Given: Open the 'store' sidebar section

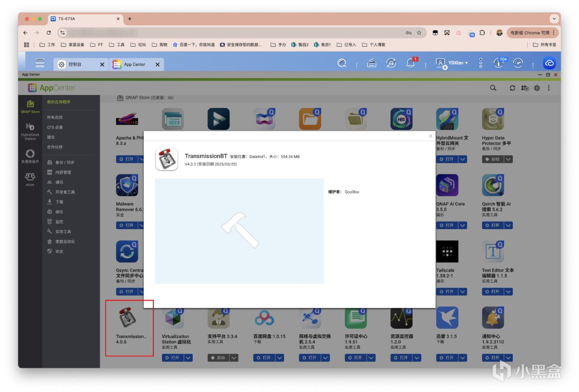Looking at the screenshot, I should (x=30, y=179).
